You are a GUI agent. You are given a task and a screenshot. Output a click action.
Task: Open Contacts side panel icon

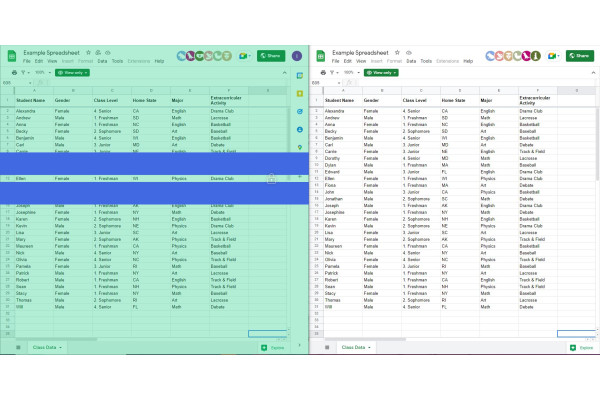(x=300, y=129)
